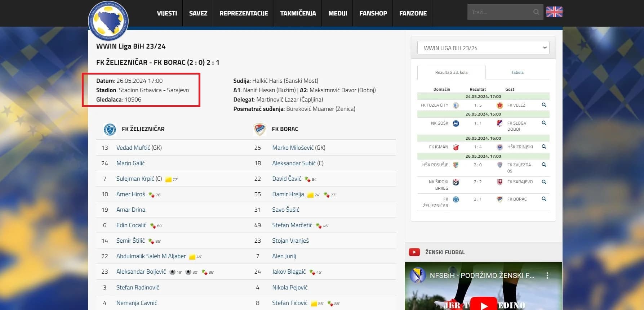Open Amer Hiroš player link
Viewport: 644px width, 310px height.
(x=131, y=194)
